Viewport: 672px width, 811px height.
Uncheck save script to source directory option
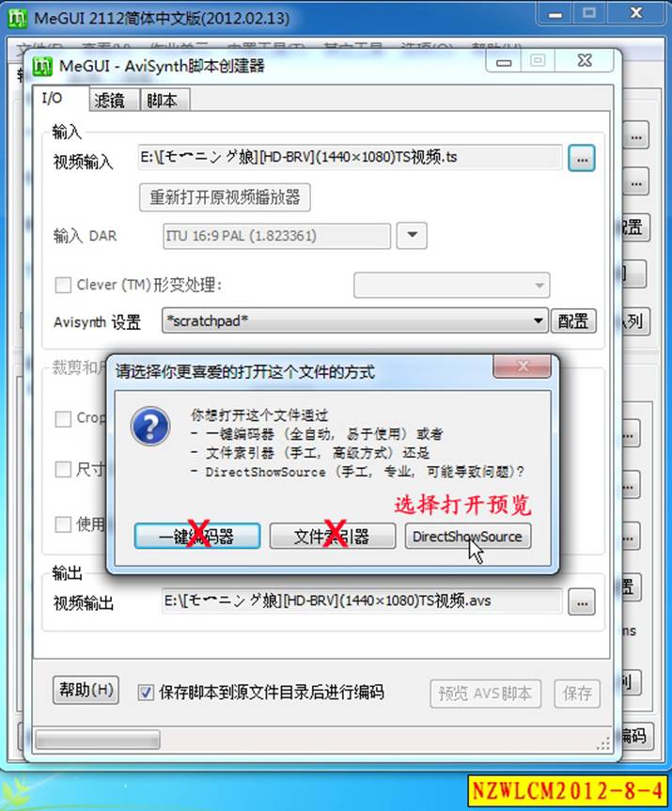click(x=146, y=692)
